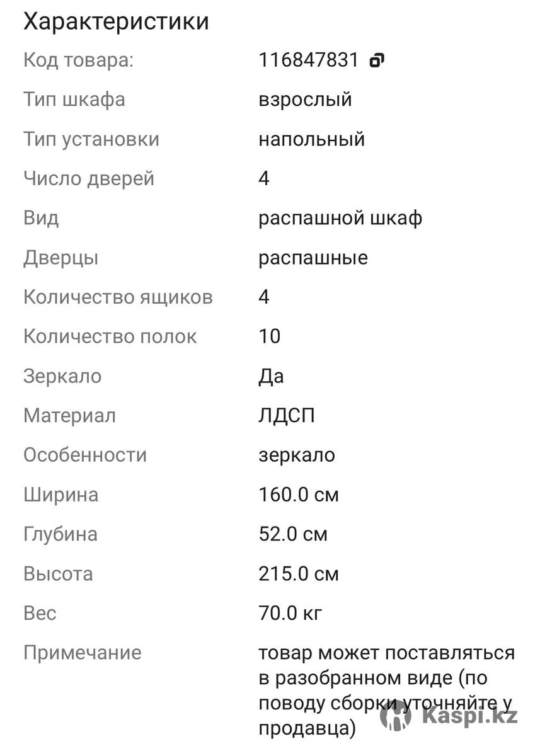Click the Зеркало value Да

pyautogui.click(x=271, y=376)
